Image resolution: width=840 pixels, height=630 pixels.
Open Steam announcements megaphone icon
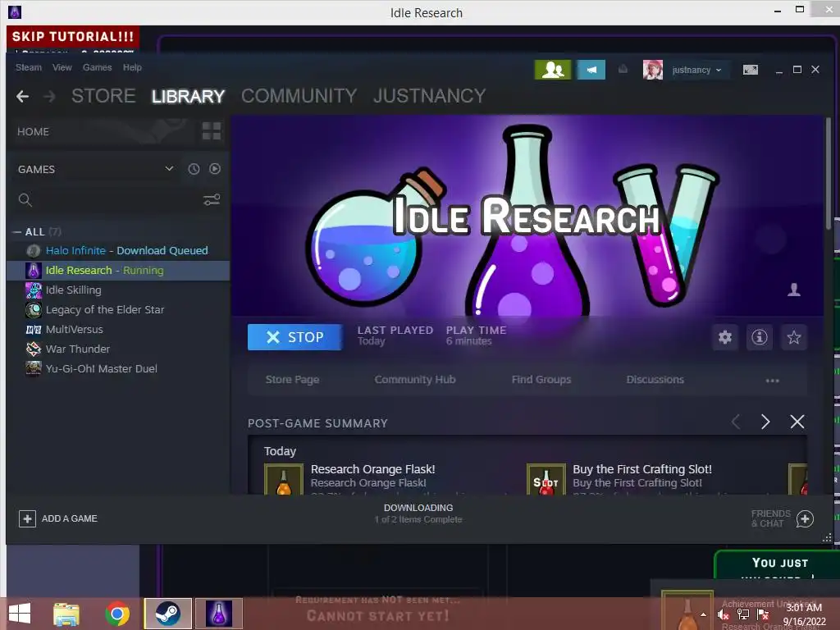[x=591, y=70]
